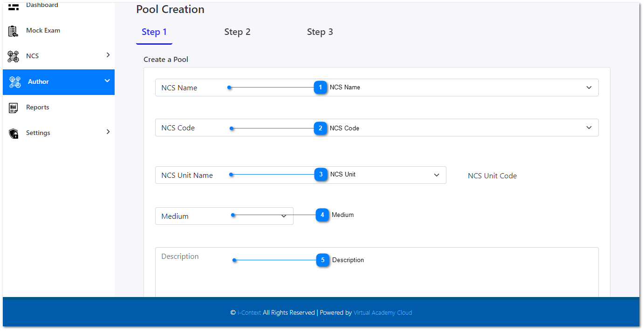
Task: Click the Reports sidebar icon
Action: point(14,108)
